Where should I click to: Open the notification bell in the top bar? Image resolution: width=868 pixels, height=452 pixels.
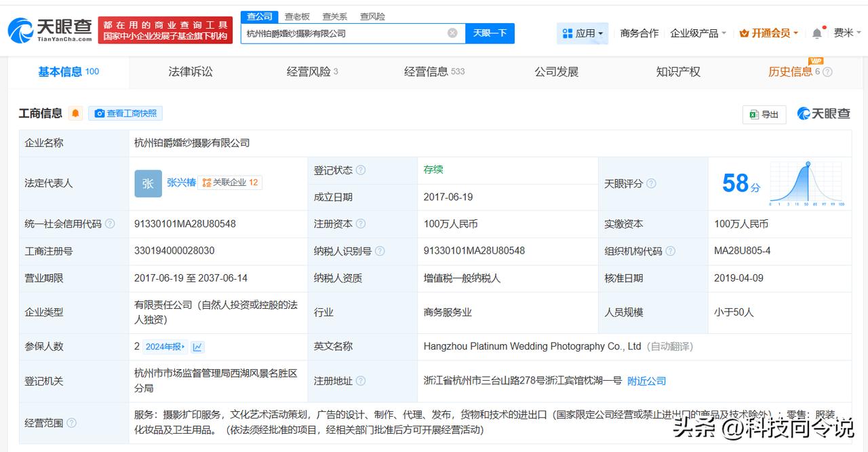(x=817, y=33)
